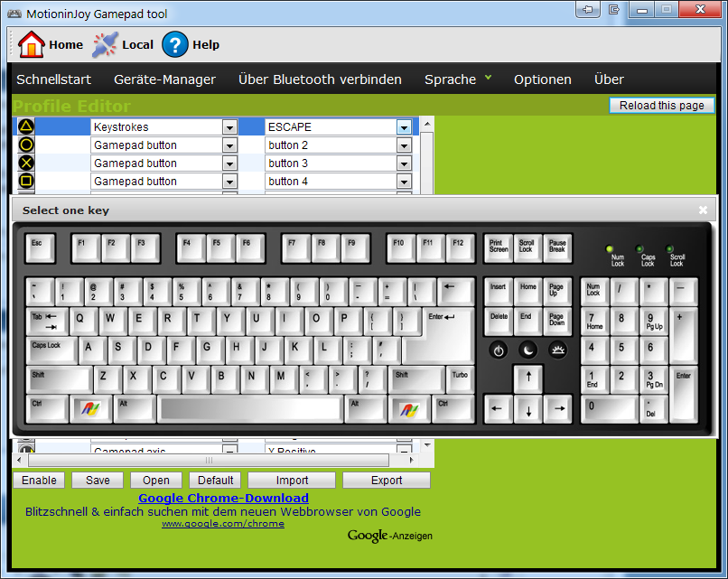Click the sleep moon key

(x=528, y=350)
